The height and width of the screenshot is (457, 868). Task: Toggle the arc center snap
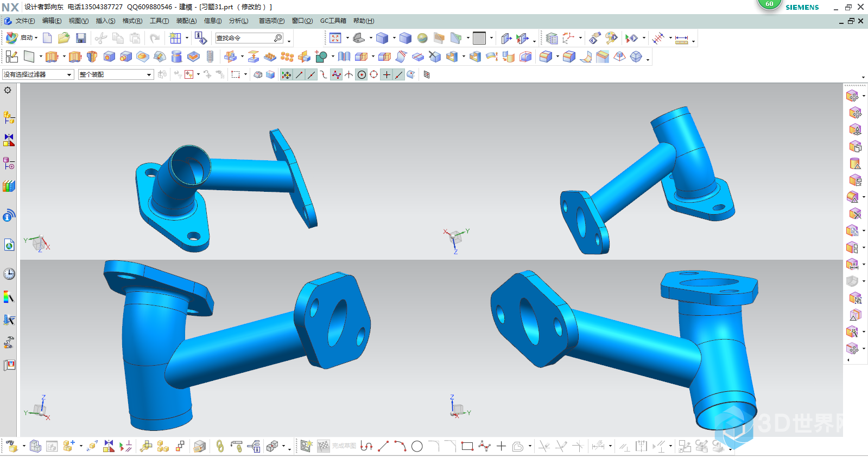tap(362, 74)
